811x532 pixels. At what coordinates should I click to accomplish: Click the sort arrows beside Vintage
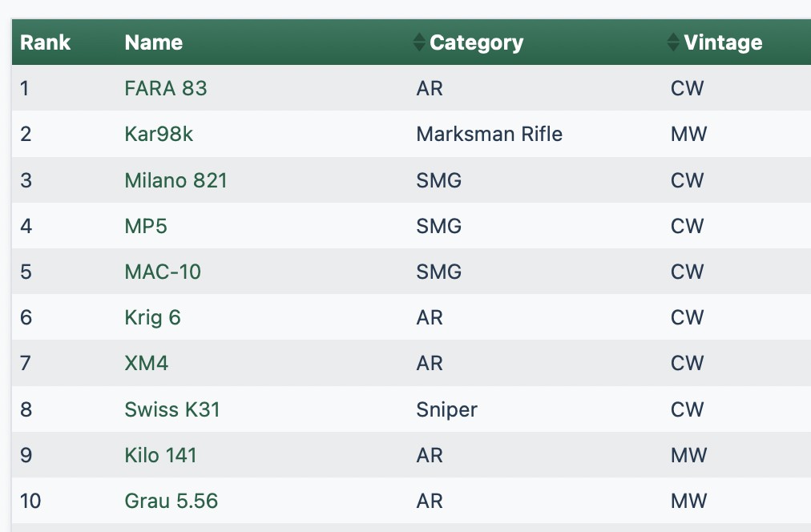(x=673, y=42)
